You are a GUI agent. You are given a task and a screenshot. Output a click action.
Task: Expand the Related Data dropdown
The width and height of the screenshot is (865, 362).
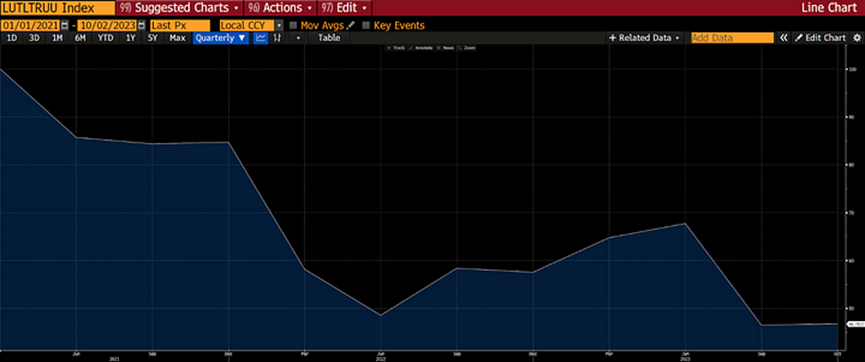(x=645, y=38)
